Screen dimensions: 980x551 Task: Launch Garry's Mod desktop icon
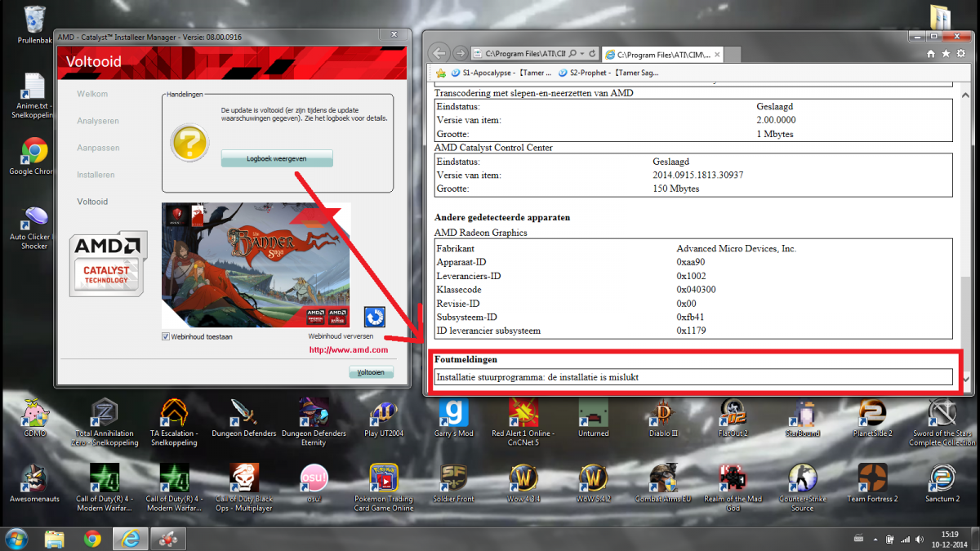tap(454, 417)
